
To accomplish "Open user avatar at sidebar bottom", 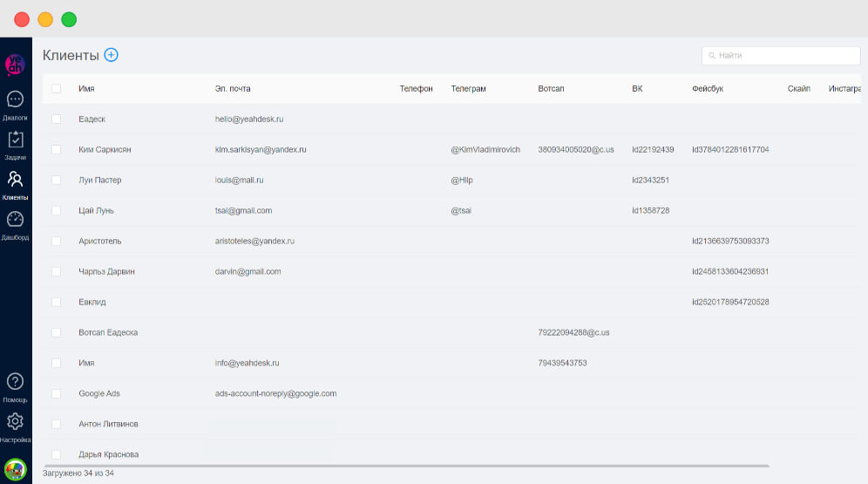I will [15, 468].
